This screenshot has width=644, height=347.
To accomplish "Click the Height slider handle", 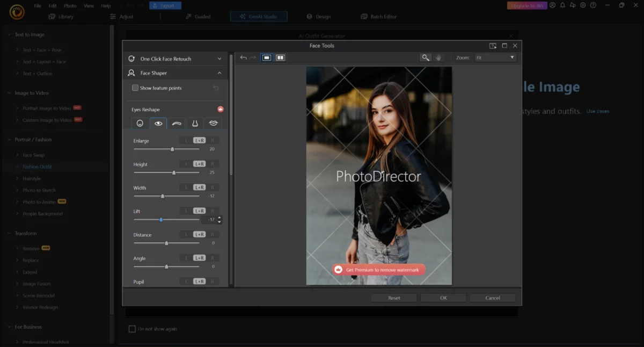I will click(x=174, y=172).
